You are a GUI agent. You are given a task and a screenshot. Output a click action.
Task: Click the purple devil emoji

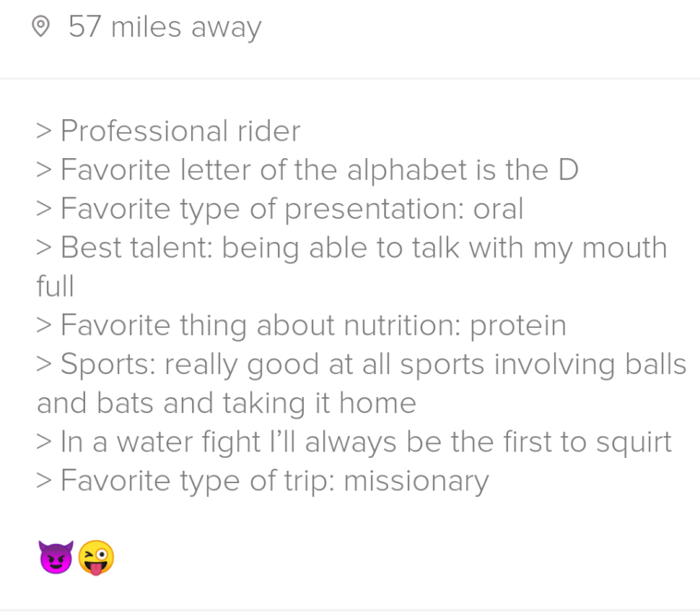(55, 557)
